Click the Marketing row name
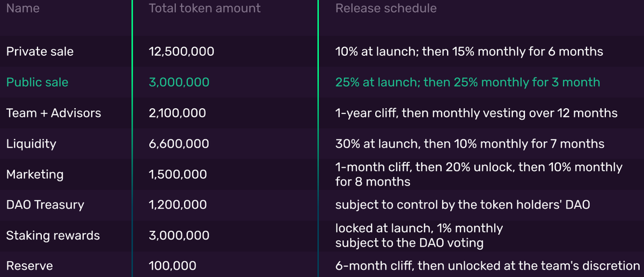 [34, 175]
